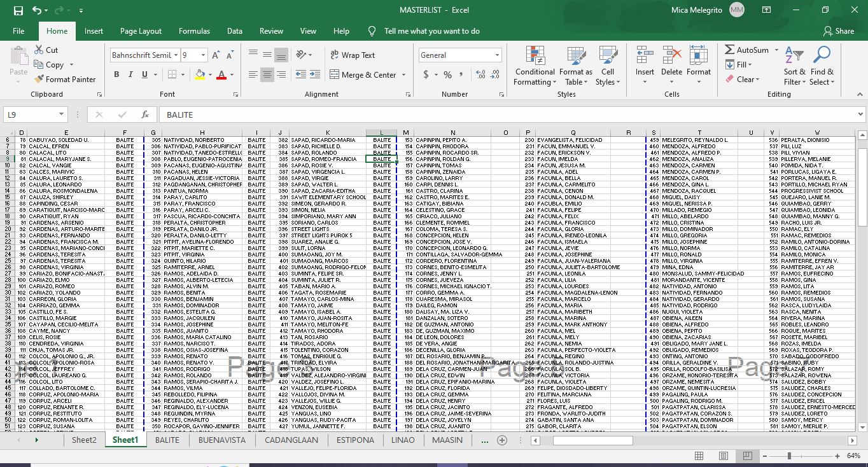Toggle Bold formatting

point(116,75)
